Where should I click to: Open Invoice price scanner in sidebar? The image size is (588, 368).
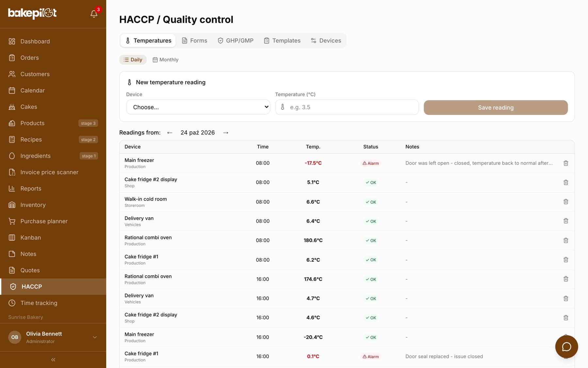coord(53,172)
